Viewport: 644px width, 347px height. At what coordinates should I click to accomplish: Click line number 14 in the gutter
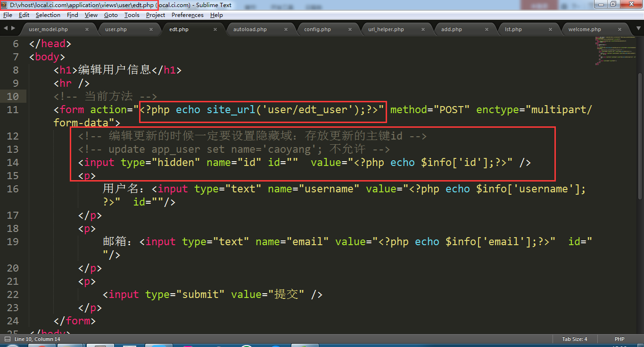[13, 163]
